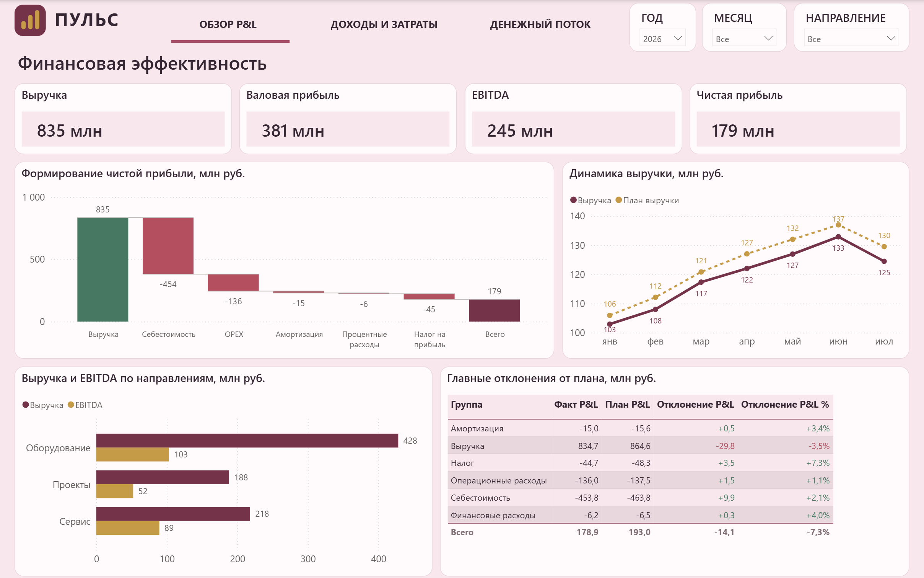Screen dimensions: 924x578
Task: Select the Сервис revenue bar (218)
Action: click(x=173, y=514)
